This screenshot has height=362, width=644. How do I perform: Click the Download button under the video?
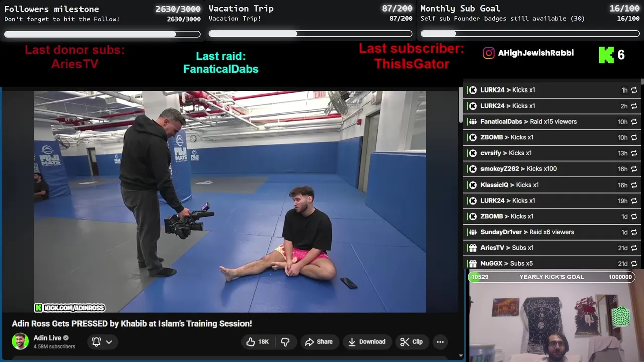[x=367, y=342]
